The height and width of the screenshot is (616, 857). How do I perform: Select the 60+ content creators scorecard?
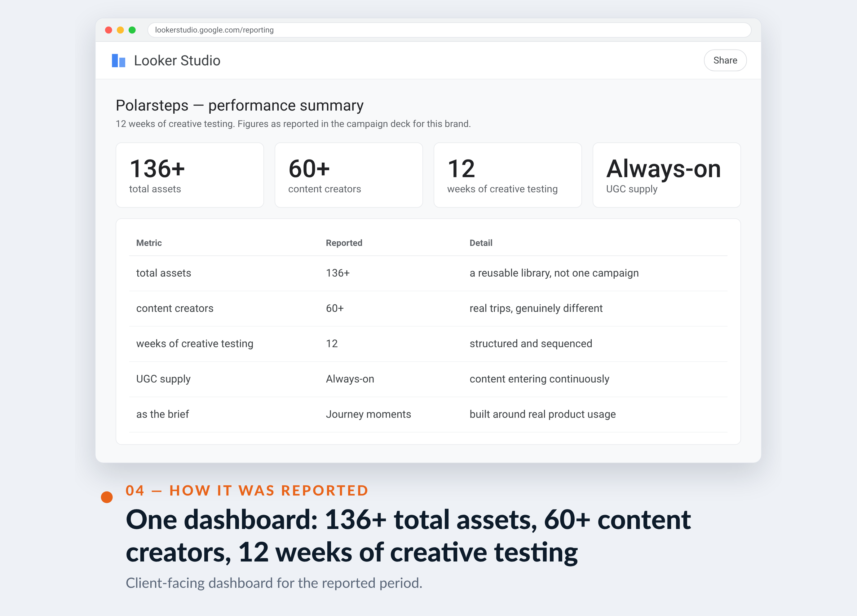coord(348,175)
